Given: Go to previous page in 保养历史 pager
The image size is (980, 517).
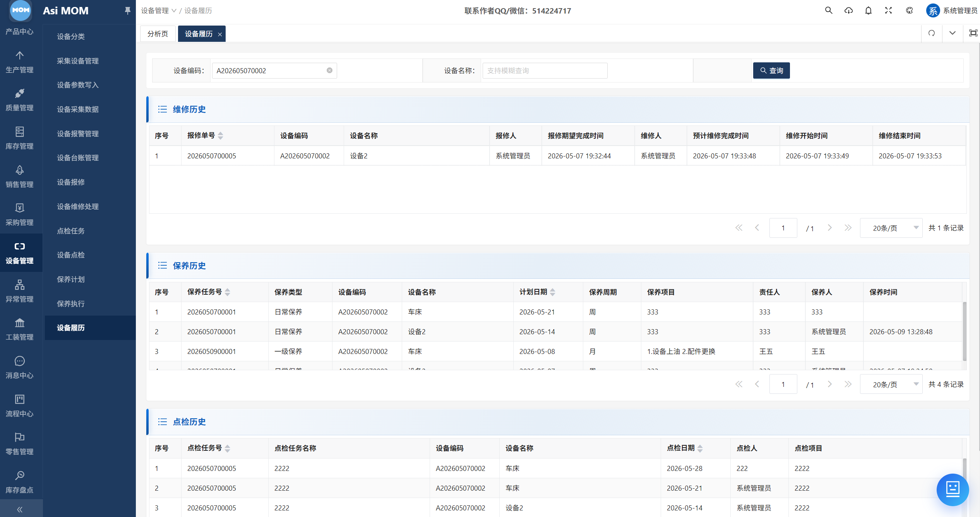Looking at the screenshot, I should pos(757,384).
